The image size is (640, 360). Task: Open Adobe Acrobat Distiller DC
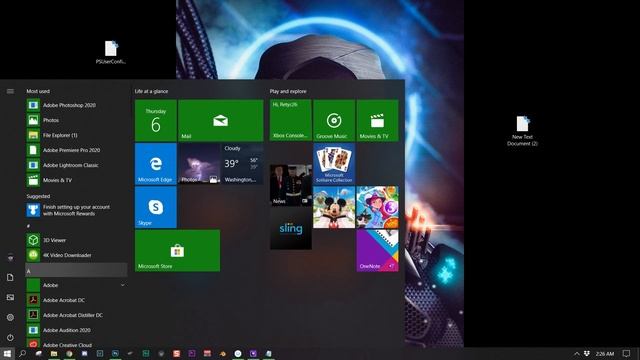(x=76, y=315)
